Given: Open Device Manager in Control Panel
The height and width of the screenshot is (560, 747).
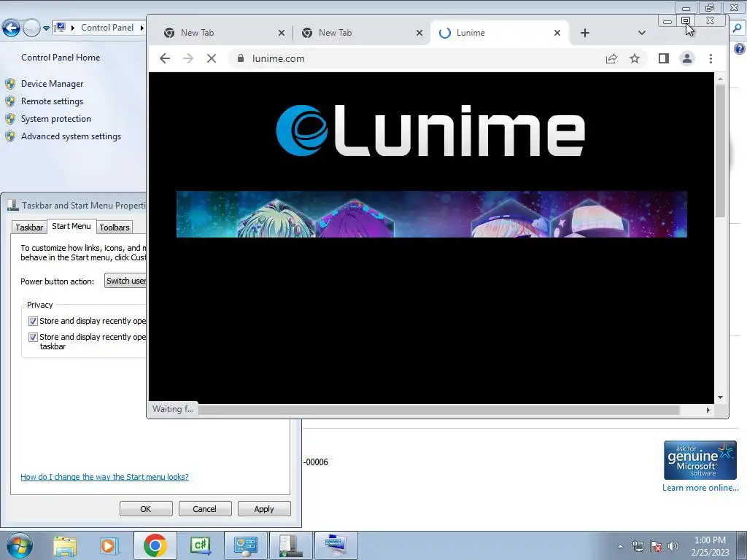Looking at the screenshot, I should tap(52, 84).
